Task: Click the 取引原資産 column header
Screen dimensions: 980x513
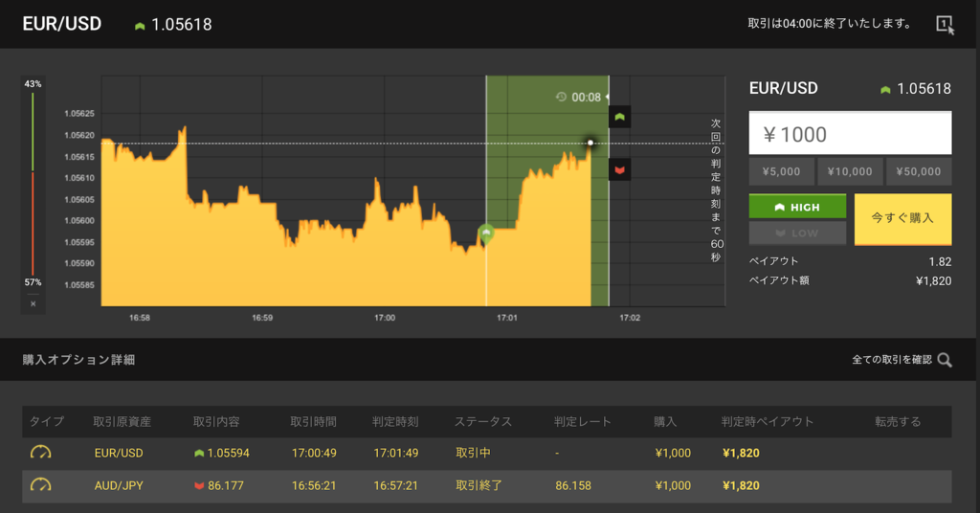Action: [x=122, y=422]
